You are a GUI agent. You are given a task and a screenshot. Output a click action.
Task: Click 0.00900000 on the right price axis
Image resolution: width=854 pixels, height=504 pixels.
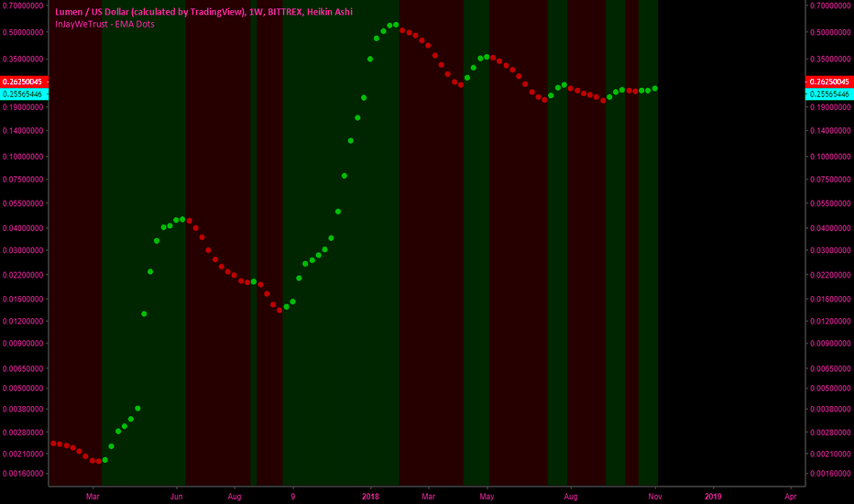(830, 344)
